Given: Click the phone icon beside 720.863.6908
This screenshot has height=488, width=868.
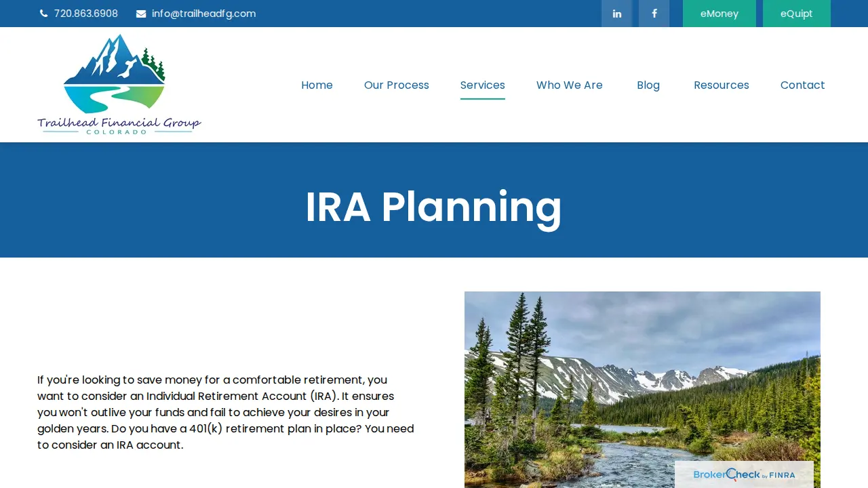Looking at the screenshot, I should pos(44,14).
